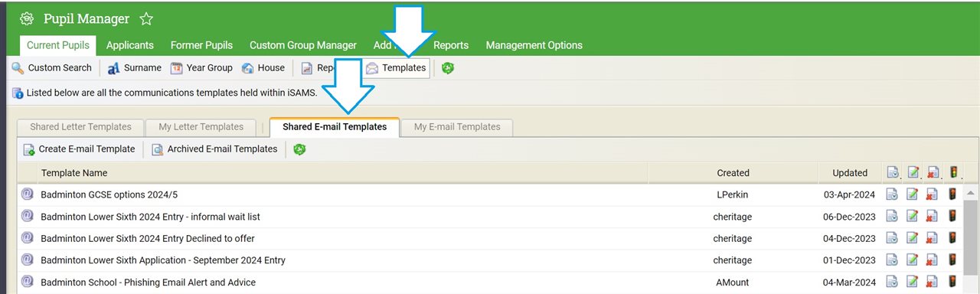Click green refresh icon next to Templates button
The height and width of the screenshot is (294, 980).
click(x=448, y=68)
